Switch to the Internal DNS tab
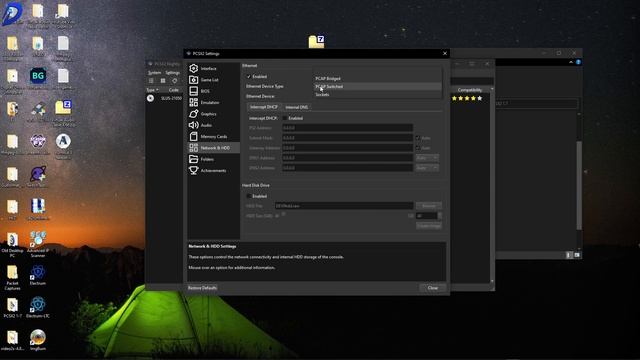640x360 pixels. tap(296, 107)
